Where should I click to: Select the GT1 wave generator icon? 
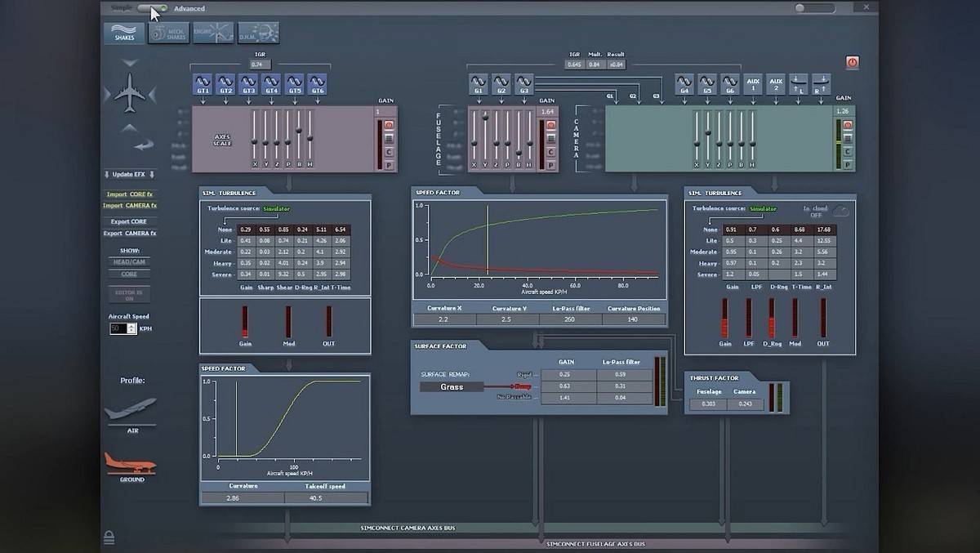coord(203,84)
